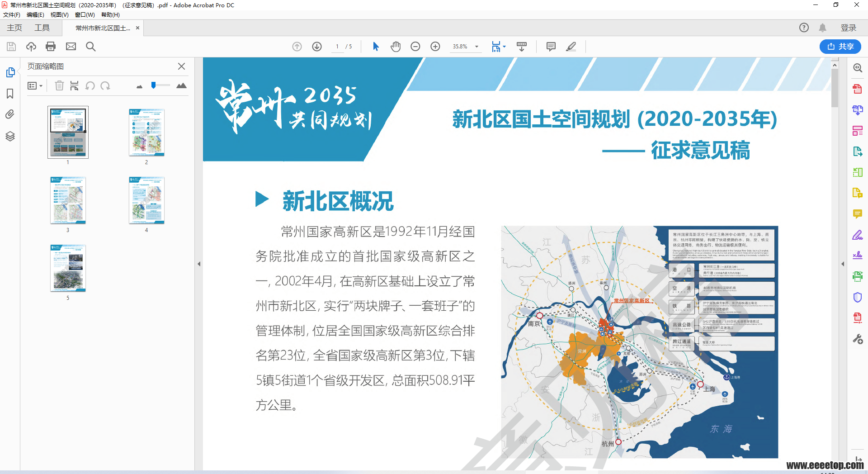This screenshot has height=474, width=868.
Task: Activate the hand pan tool
Action: click(396, 47)
